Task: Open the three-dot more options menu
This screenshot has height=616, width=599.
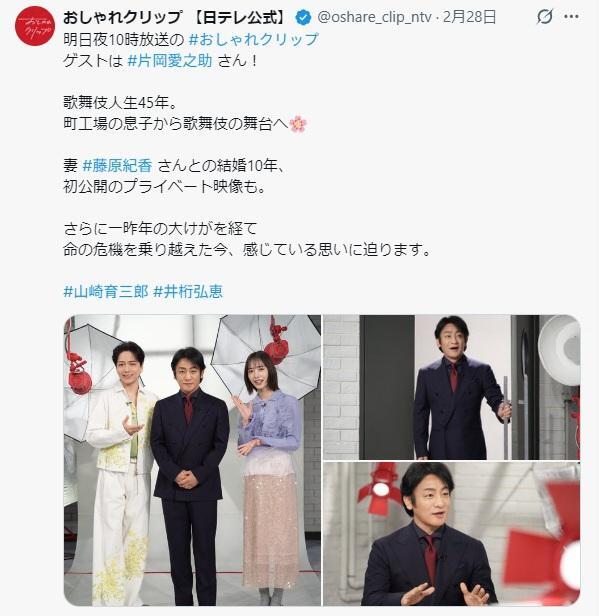Action: pos(571,16)
